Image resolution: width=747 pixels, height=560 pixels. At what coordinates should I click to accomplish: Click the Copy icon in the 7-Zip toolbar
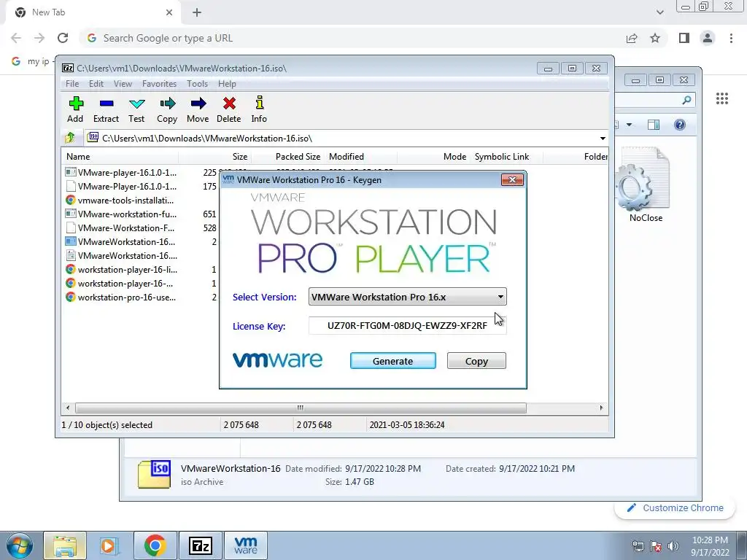pyautogui.click(x=167, y=109)
